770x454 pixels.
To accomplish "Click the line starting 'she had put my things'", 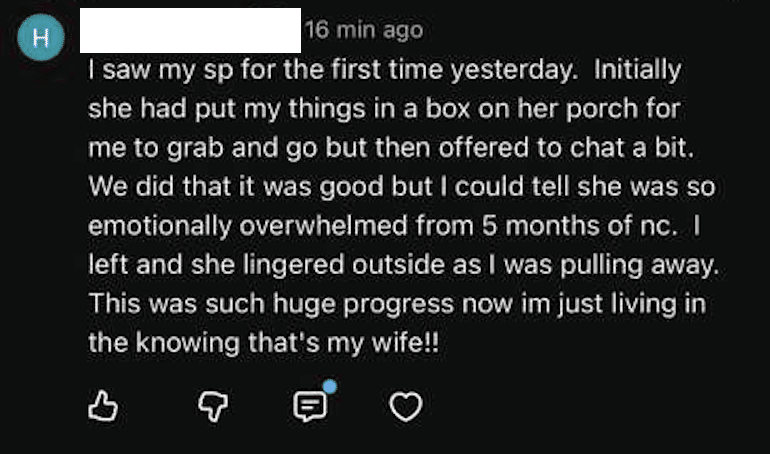I will [x=384, y=109].
